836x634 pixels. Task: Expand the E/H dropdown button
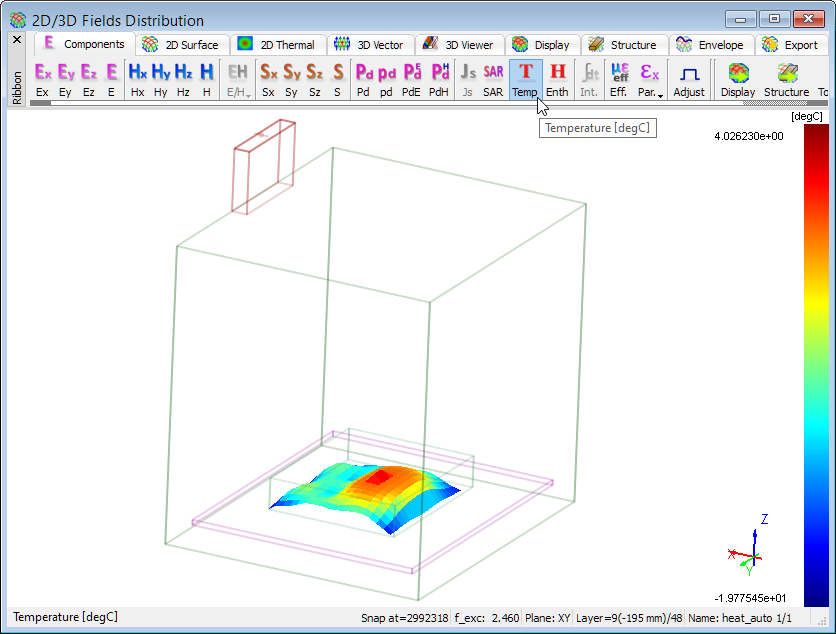238,79
